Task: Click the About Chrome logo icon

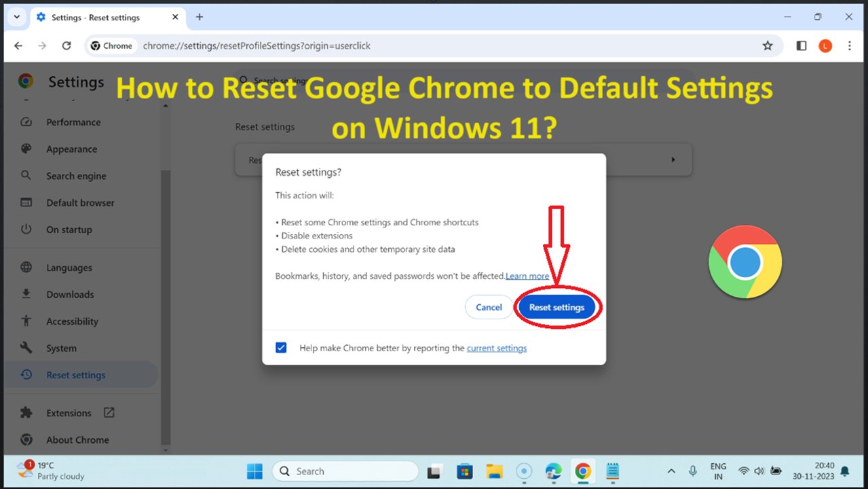Action: (x=26, y=439)
